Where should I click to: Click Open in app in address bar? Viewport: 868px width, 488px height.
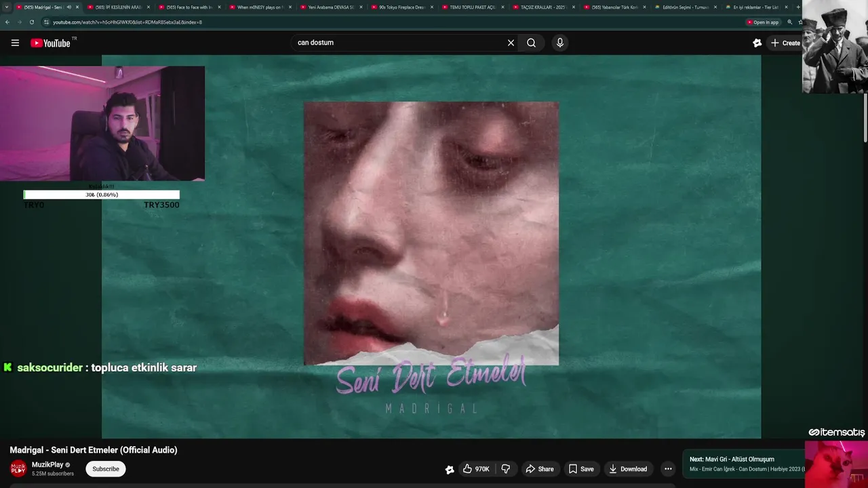click(x=763, y=22)
